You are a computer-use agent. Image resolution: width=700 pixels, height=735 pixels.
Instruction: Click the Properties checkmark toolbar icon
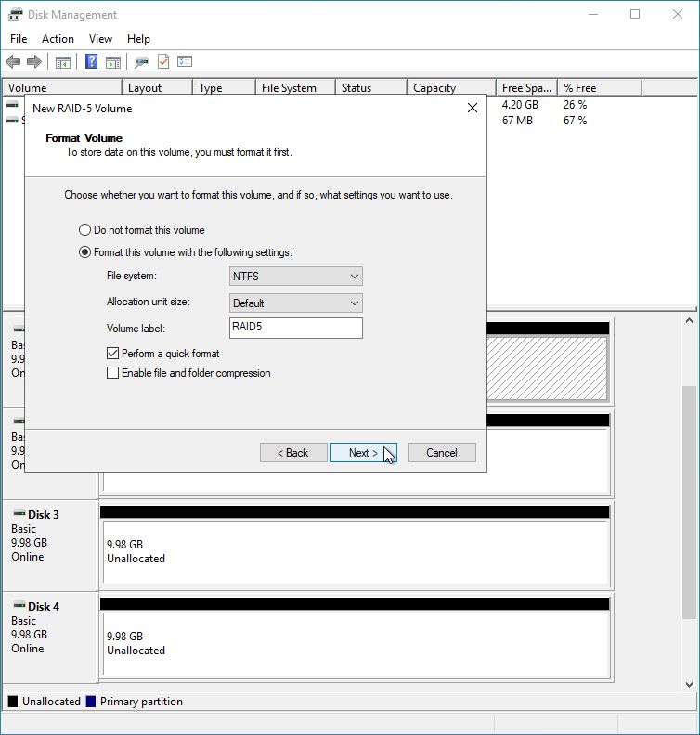coord(163,61)
